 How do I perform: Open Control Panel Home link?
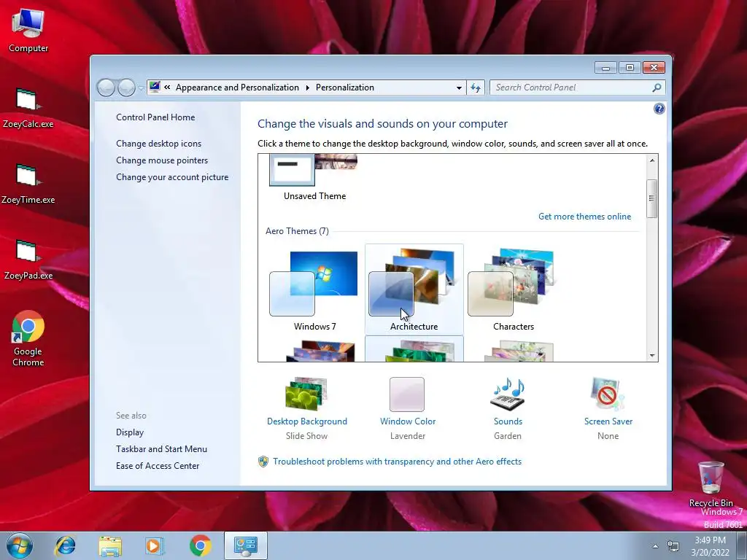click(x=155, y=117)
